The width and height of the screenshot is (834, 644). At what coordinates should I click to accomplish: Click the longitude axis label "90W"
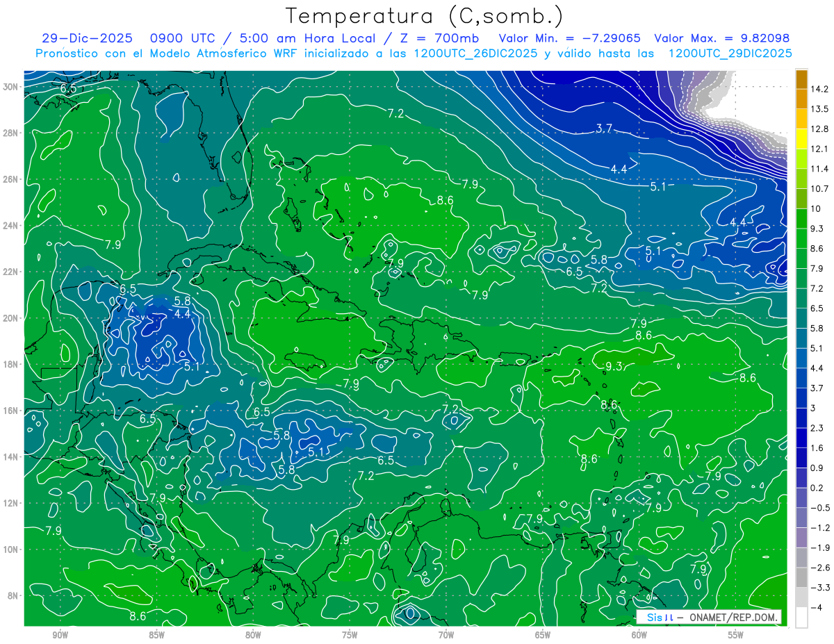pyautogui.click(x=60, y=635)
